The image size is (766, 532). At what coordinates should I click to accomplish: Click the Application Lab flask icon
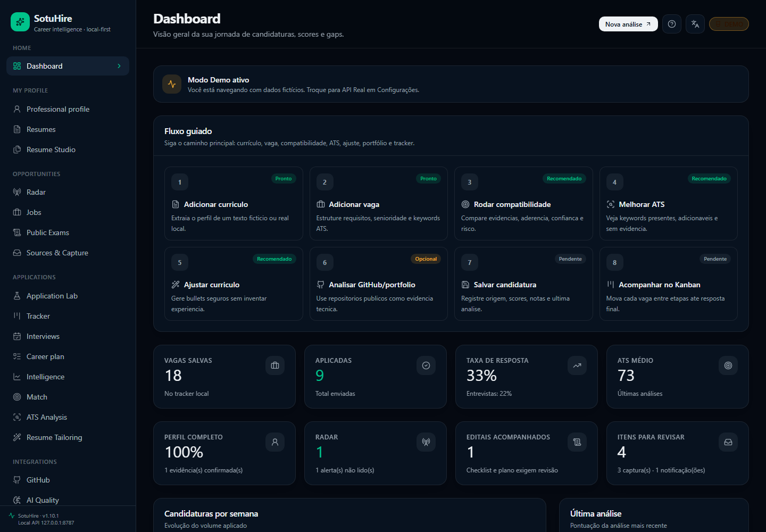tap(17, 296)
